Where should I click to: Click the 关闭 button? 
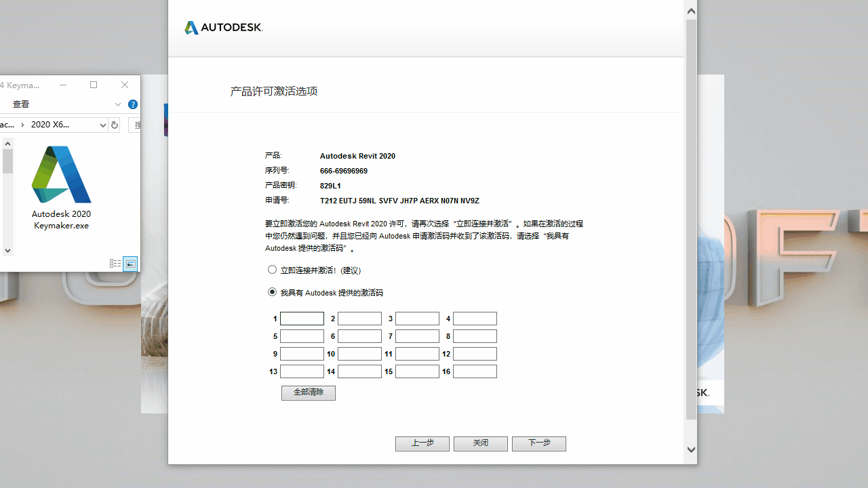pos(481,443)
